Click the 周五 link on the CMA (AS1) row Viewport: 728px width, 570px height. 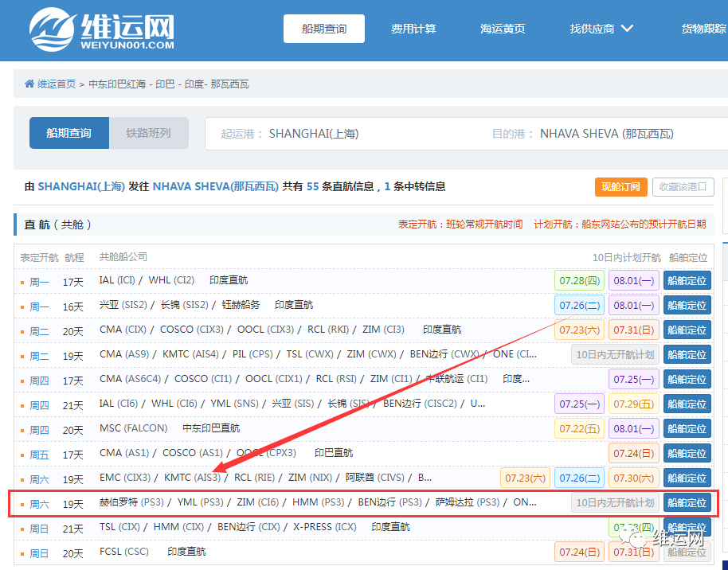(39, 453)
